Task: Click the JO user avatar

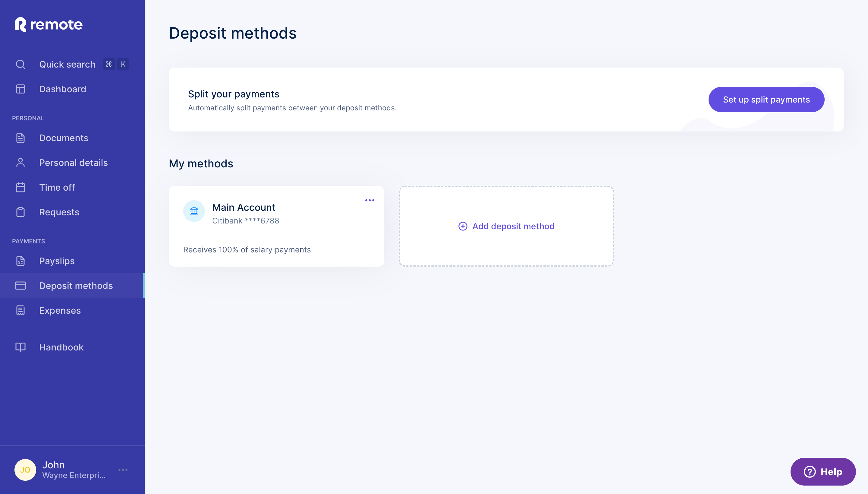Action: (x=25, y=470)
